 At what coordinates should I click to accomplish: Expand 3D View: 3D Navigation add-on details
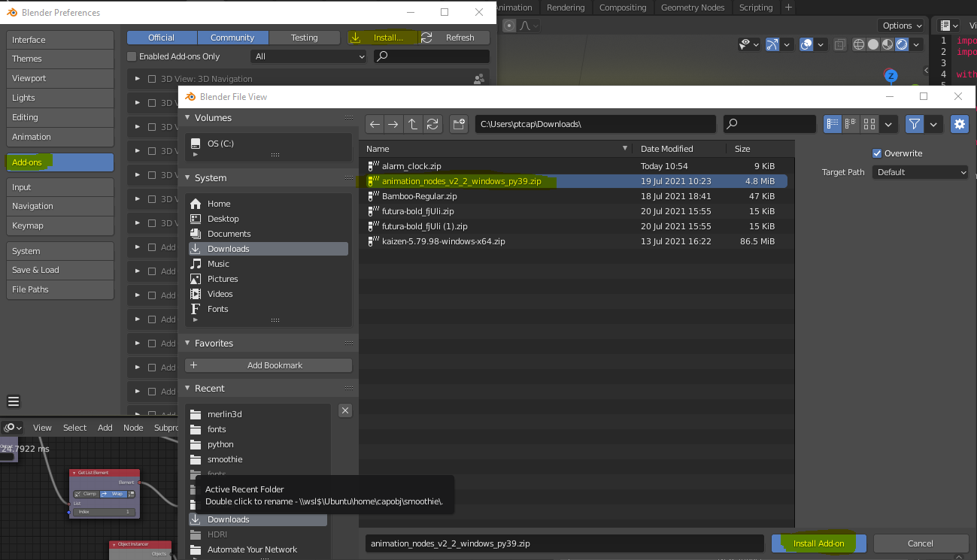[138, 79]
